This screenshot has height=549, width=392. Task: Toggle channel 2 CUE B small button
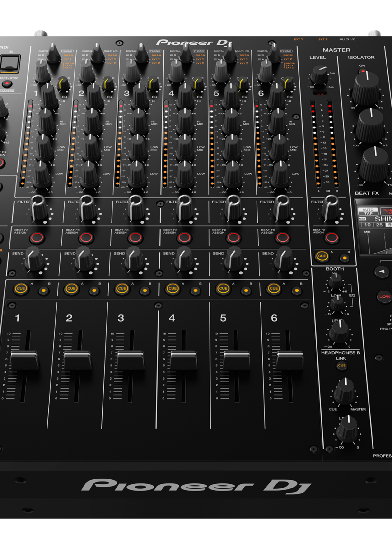[94, 291]
